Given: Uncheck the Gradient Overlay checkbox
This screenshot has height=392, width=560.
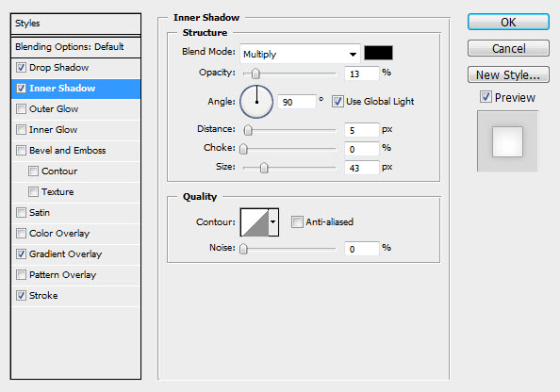Looking at the screenshot, I should 21,253.
